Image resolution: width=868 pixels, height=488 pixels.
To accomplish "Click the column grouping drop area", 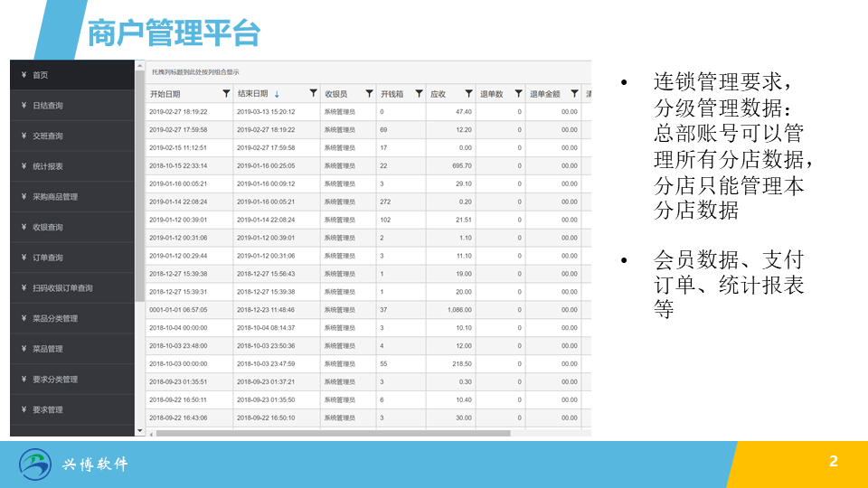I will coord(368,72).
